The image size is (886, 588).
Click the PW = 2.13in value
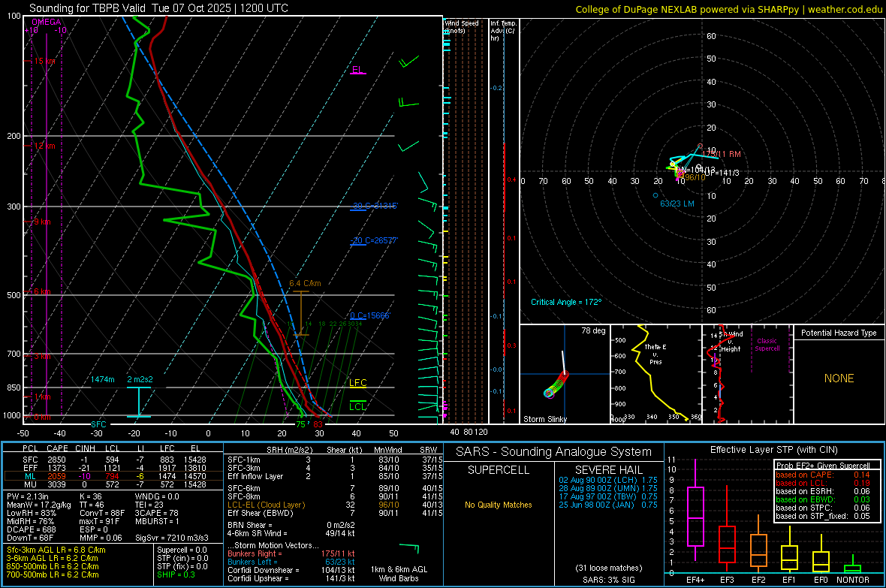click(x=30, y=496)
